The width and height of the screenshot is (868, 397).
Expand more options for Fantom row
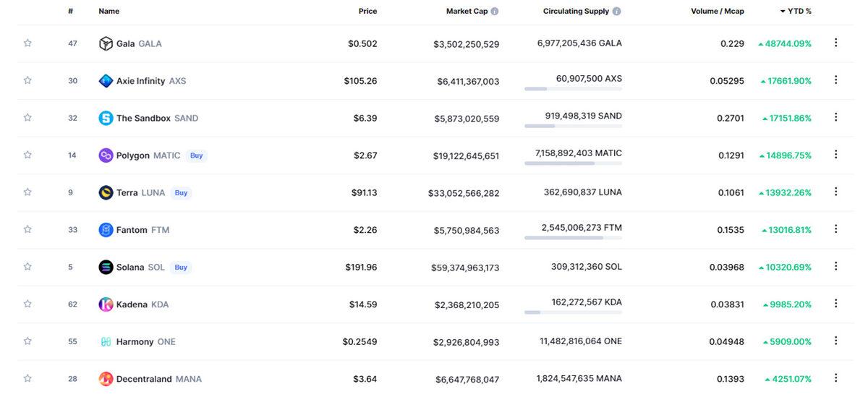[836, 229]
